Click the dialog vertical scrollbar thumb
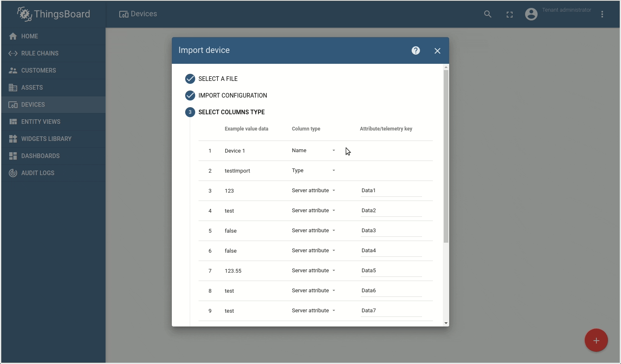The image size is (621, 364). click(x=446, y=156)
